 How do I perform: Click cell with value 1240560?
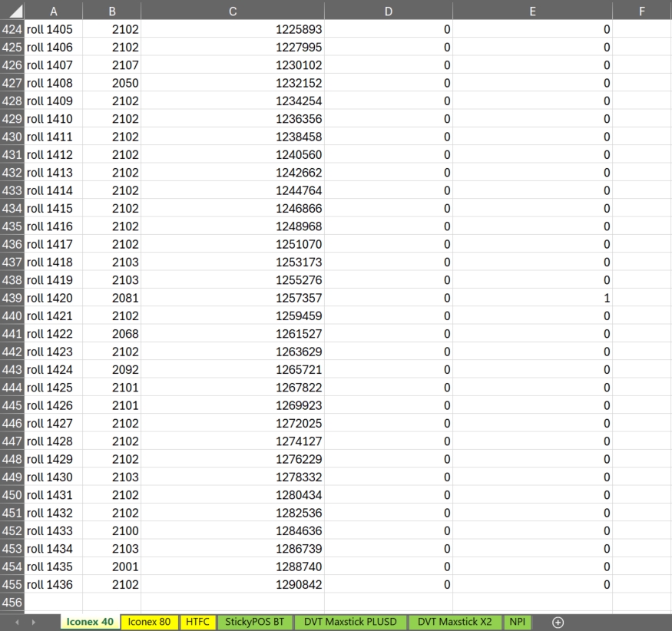(233, 154)
